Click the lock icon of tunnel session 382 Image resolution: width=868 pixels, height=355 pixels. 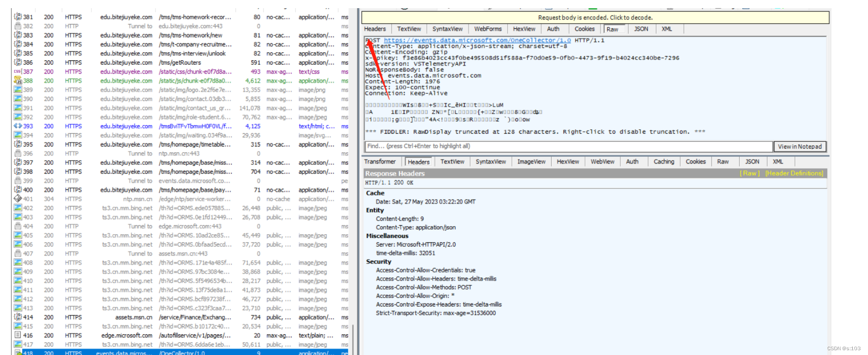coord(18,26)
